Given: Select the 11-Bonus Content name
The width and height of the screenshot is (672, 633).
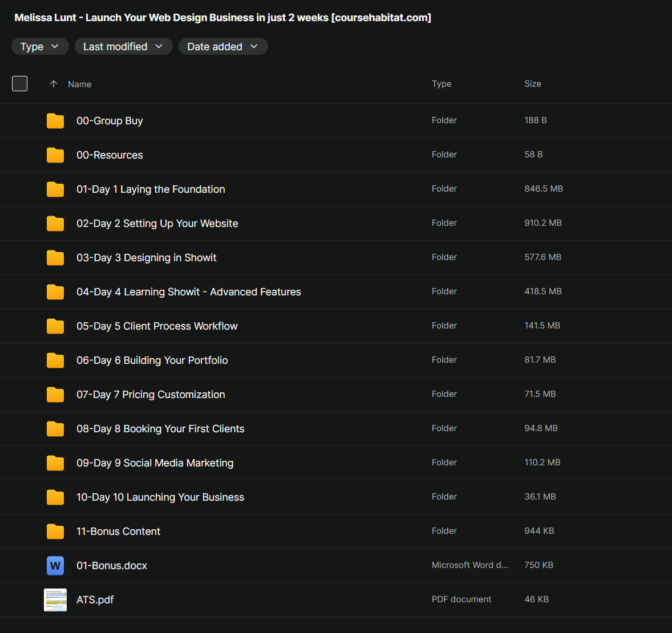Looking at the screenshot, I should click(118, 531).
